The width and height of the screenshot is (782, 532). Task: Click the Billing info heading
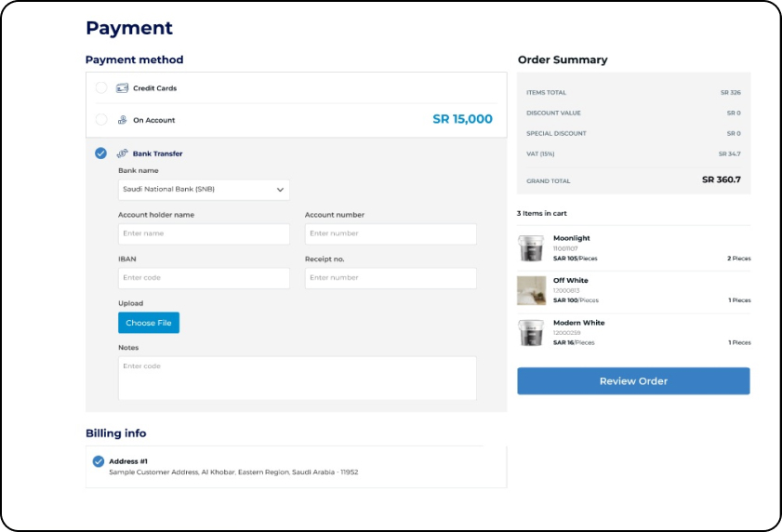115,433
